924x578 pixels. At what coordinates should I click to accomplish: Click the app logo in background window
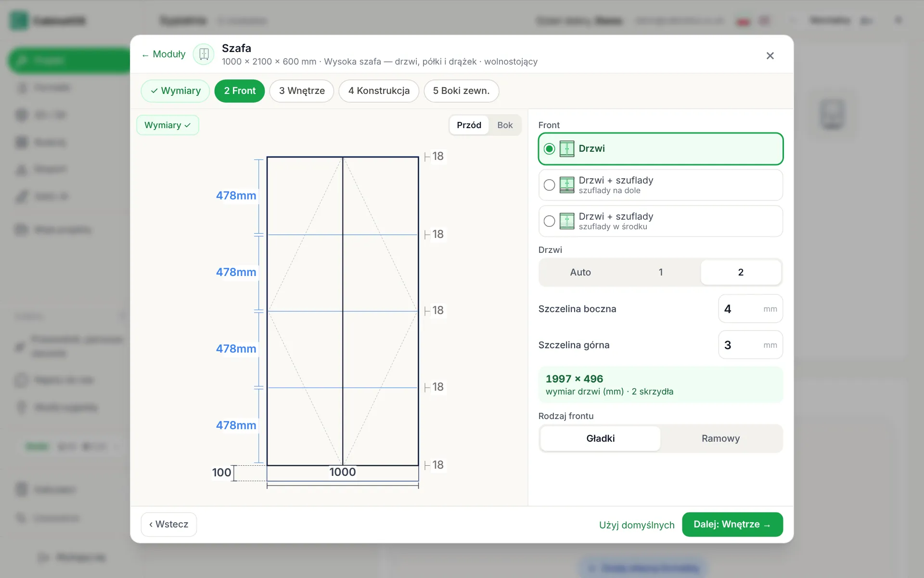pyautogui.click(x=19, y=21)
